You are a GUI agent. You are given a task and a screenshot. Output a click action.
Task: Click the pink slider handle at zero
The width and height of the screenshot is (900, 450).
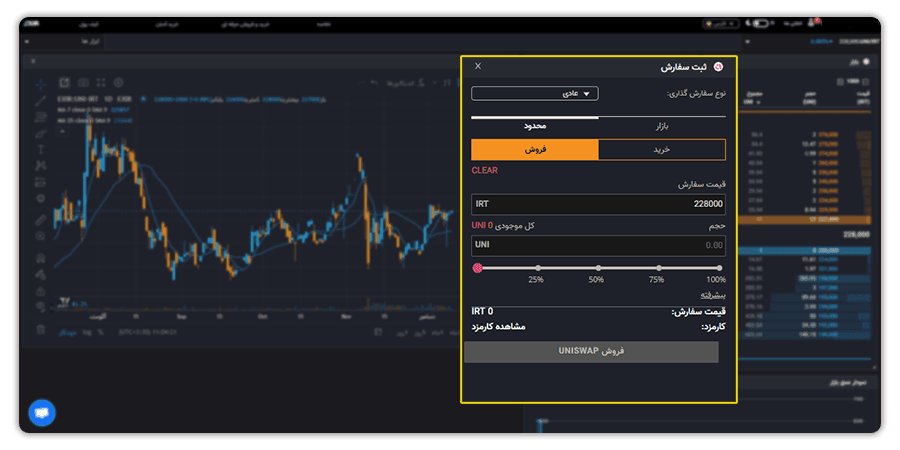478,268
